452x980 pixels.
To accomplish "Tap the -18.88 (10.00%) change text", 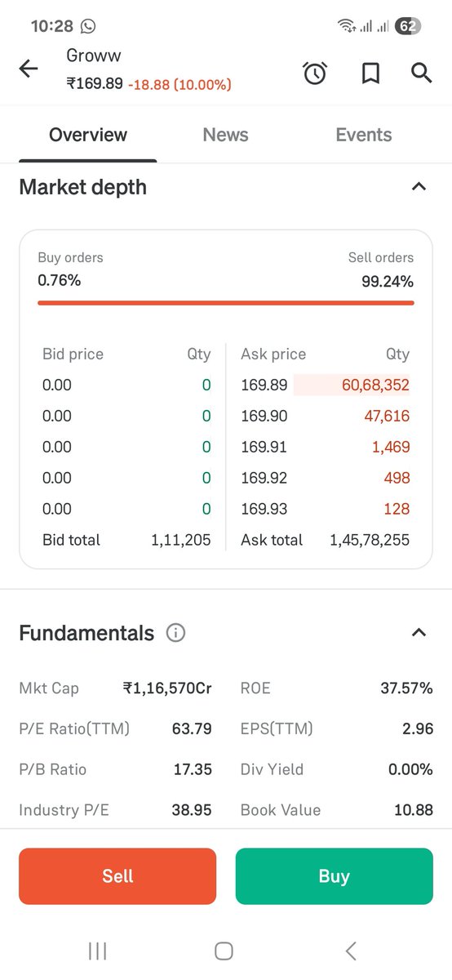I will point(179,84).
